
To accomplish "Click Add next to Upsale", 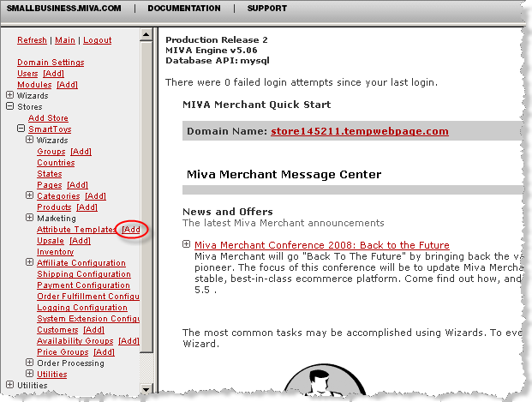I will click(80, 241).
